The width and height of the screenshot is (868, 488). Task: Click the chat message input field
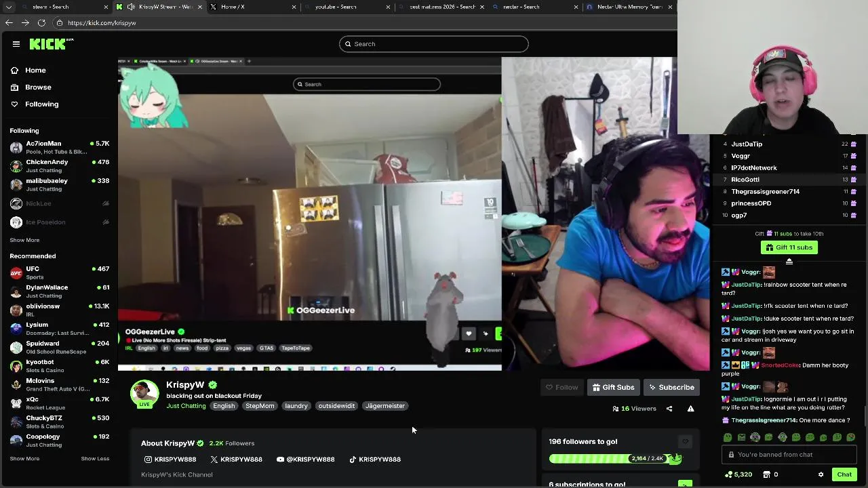point(789,455)
